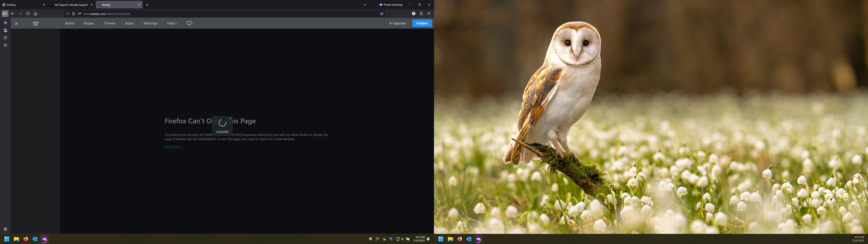This screenshot has height=244, width=868.
Task: Open Start menu on the right monitor taskbar
Action: [441, 239]
